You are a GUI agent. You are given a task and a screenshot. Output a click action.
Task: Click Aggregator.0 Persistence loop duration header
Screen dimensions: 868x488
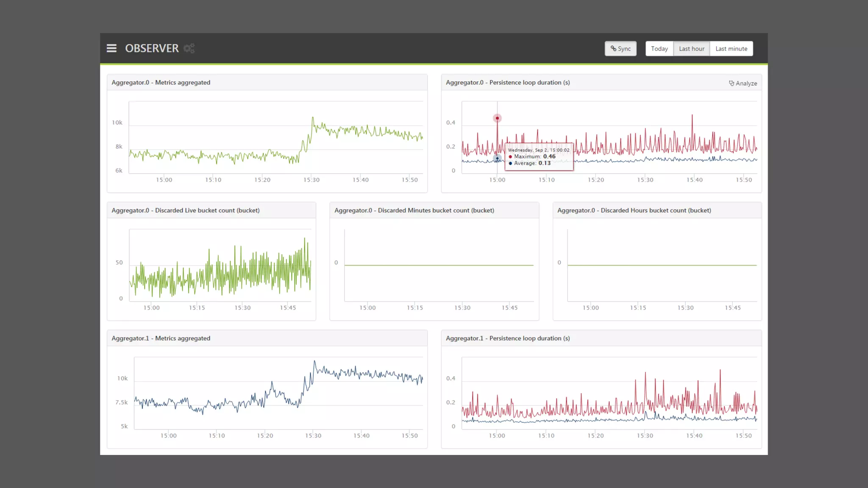(x=508, y=83)
